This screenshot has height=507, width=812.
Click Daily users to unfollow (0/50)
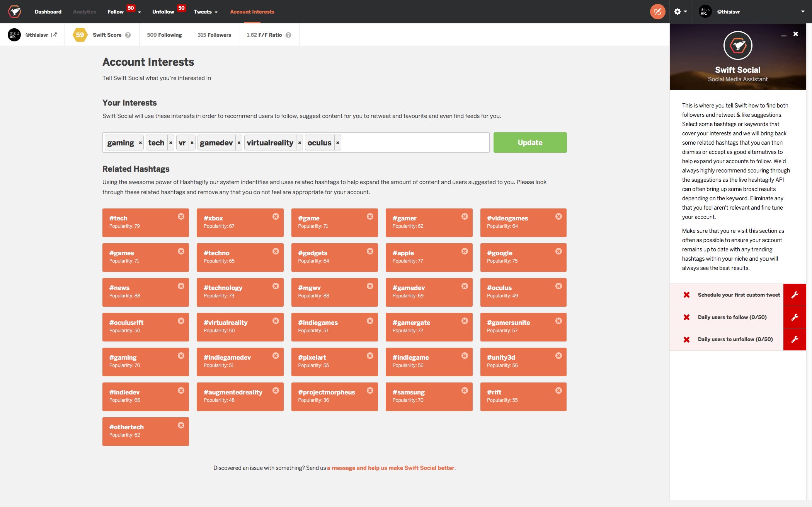[x=735, y=340]
